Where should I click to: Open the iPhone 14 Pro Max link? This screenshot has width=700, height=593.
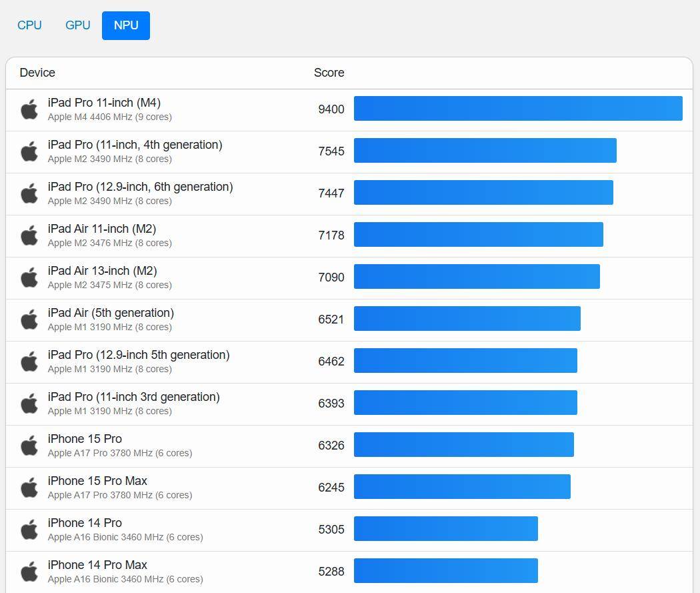tap(97, 564)
